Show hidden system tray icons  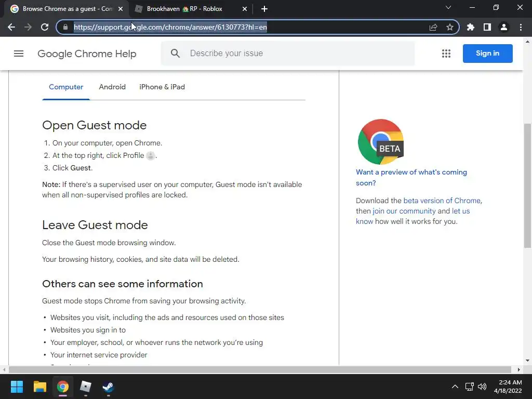tap(455, 387)
